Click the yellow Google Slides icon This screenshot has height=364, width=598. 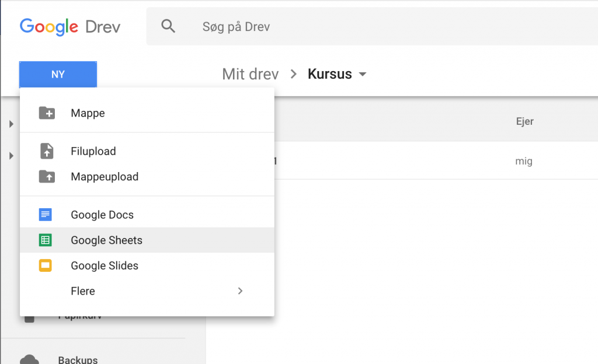point(46,266)
